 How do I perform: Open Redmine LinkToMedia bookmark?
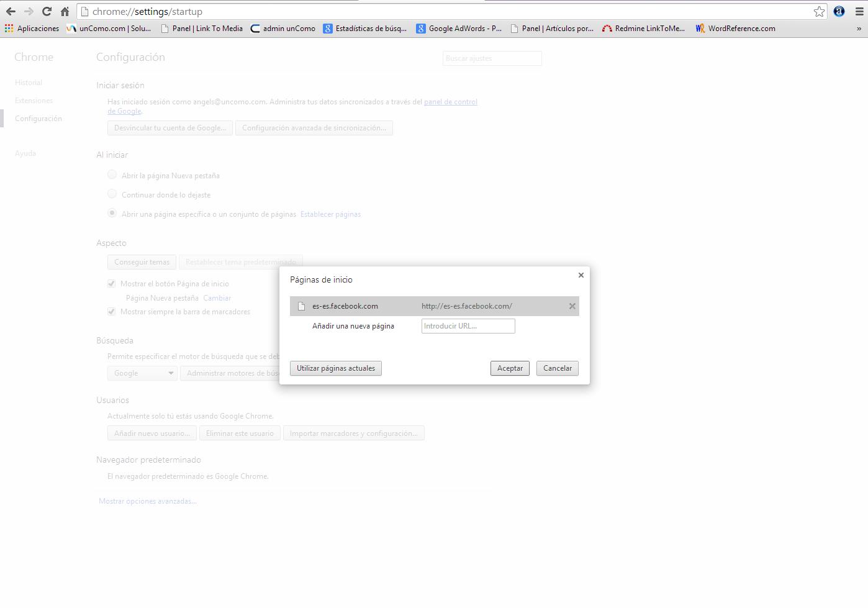643,29
